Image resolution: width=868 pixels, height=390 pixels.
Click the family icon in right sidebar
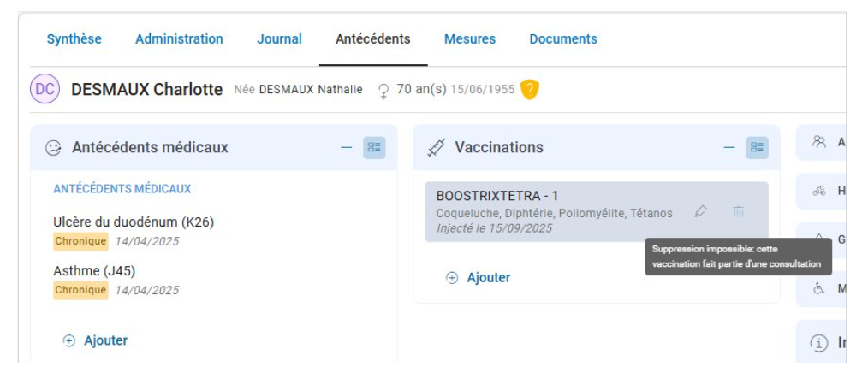[x=819, y=142]
